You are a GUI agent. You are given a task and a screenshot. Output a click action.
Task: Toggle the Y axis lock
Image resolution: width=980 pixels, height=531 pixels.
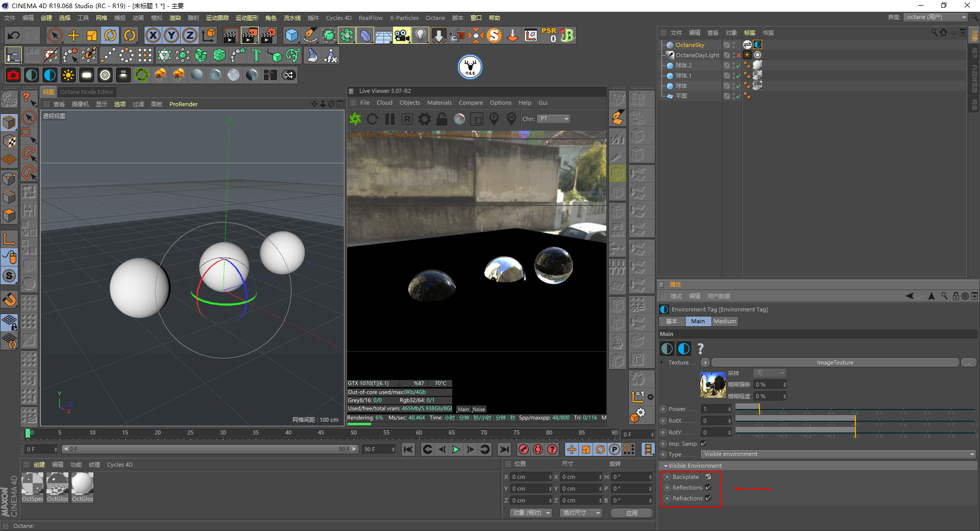(171, 35)
